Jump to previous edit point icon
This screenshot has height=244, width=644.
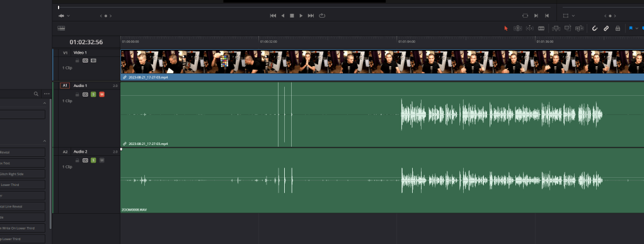pos(547,16)
